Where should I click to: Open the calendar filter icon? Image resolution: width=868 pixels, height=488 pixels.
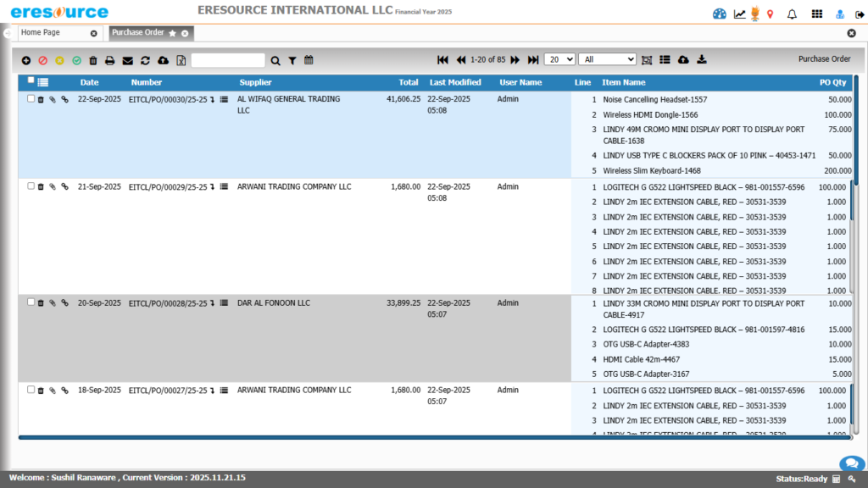pyautogui.click(x=309, y=60)
